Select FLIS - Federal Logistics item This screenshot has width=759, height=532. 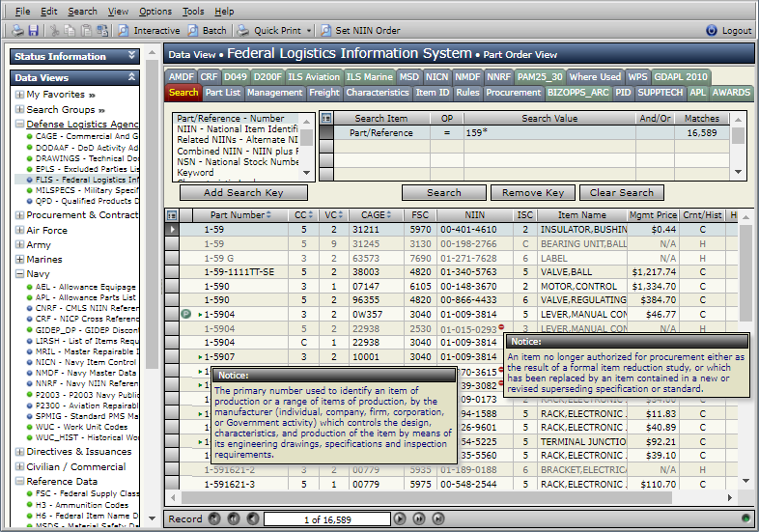coord(86,180)
